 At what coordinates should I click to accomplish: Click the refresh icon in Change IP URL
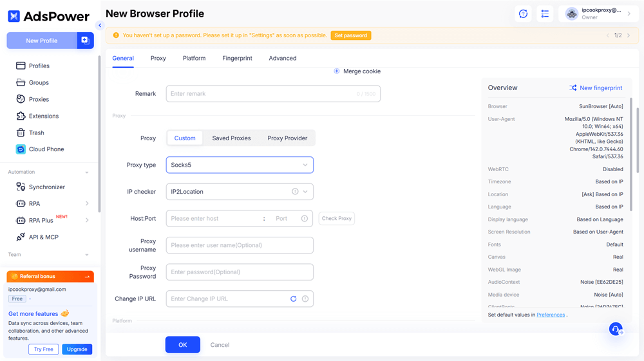click(293, 299)
